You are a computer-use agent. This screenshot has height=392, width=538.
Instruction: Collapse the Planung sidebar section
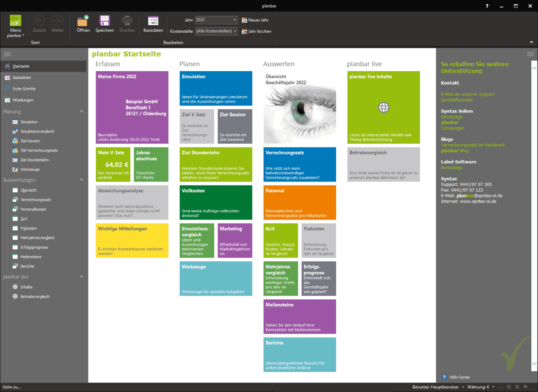(81, 111)
